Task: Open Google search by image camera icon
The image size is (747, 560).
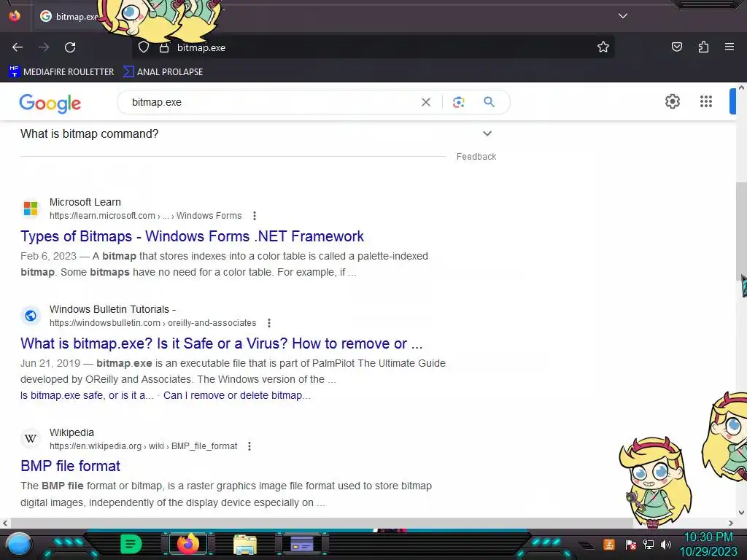Action: click(x=458, y=102)
